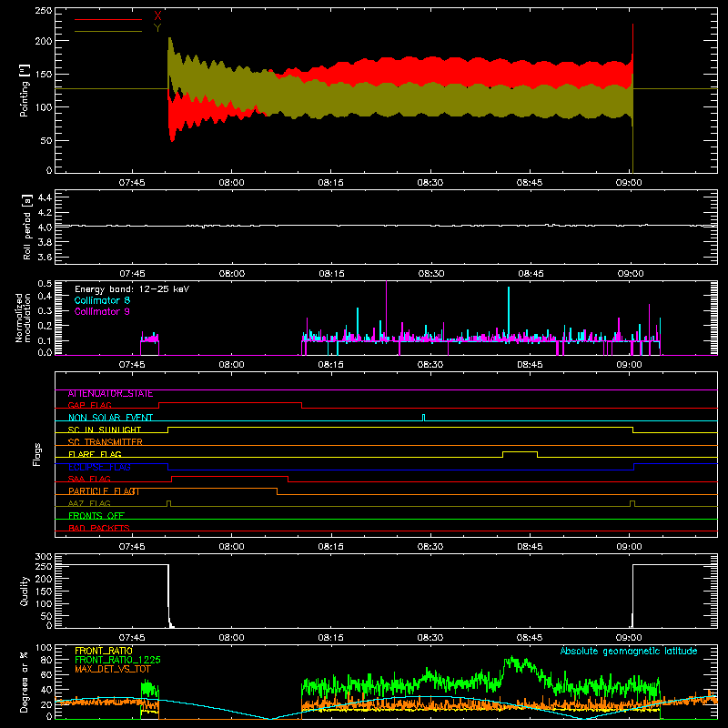
Task: Click the 3.8 tick on Roll period axis
Action: (45, 242)
